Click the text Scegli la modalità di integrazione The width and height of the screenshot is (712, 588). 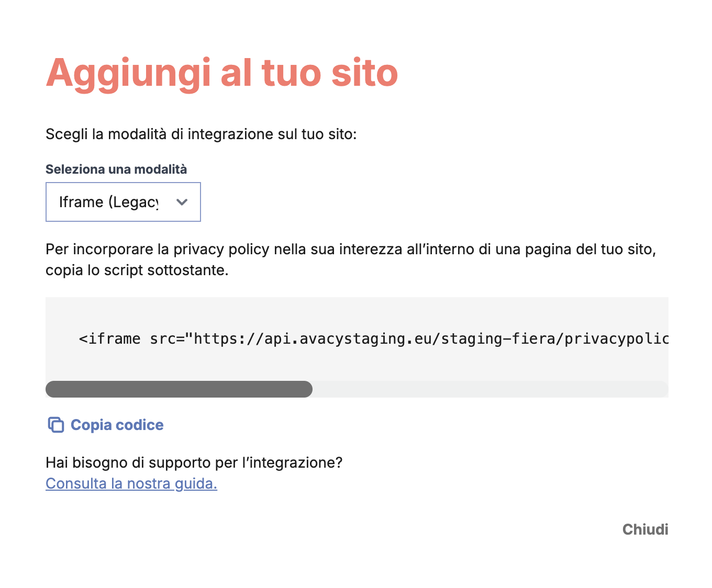201,134
